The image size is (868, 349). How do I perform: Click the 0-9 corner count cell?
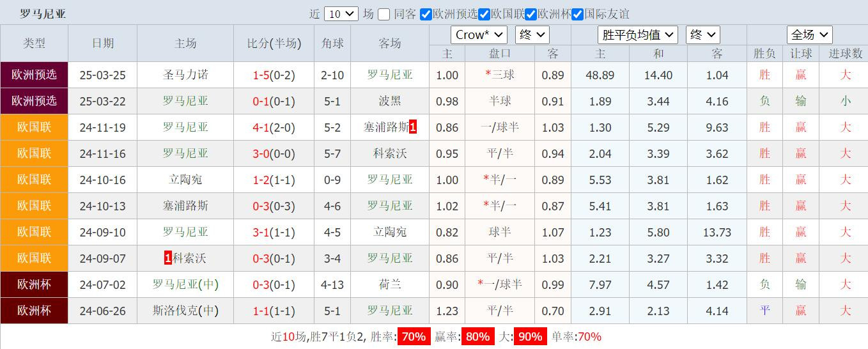(x=332, y=180)
